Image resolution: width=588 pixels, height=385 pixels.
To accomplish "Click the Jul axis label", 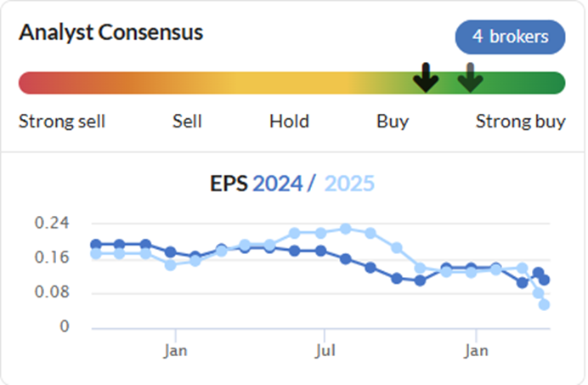I will click(x=325, y=351).
